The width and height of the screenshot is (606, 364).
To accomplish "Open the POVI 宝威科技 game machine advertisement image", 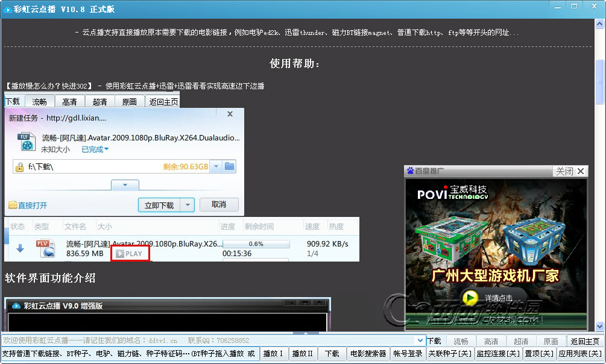I will pyautogui.click(x=496, y=254).
